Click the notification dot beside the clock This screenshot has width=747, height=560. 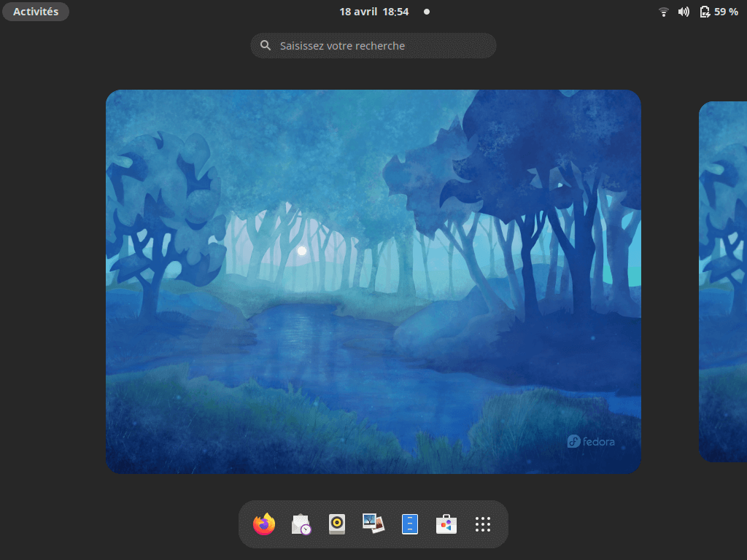[x=427, y=12]
